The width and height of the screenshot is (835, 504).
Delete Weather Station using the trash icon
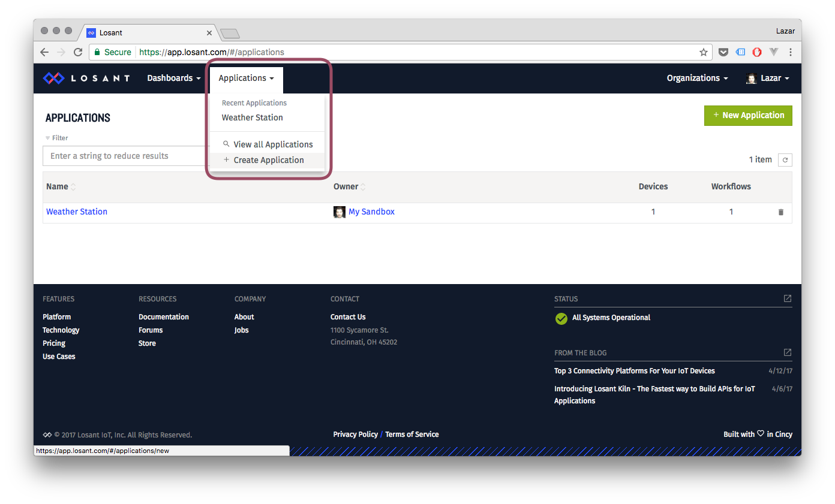point(780,212)
